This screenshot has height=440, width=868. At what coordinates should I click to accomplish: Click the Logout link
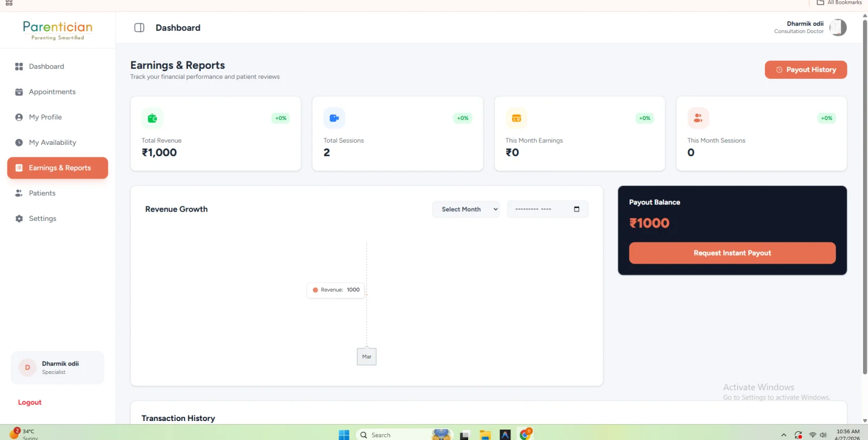point(30,402)
